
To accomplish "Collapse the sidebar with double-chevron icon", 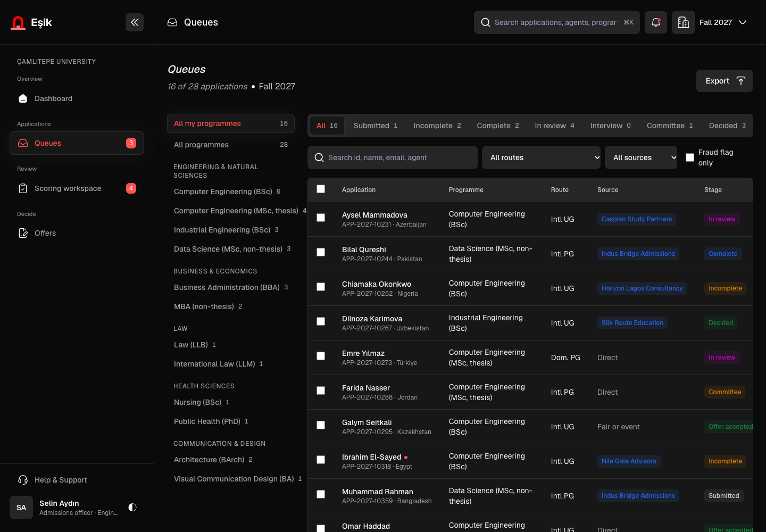I will pyautogui.click(x=135, y=22).
